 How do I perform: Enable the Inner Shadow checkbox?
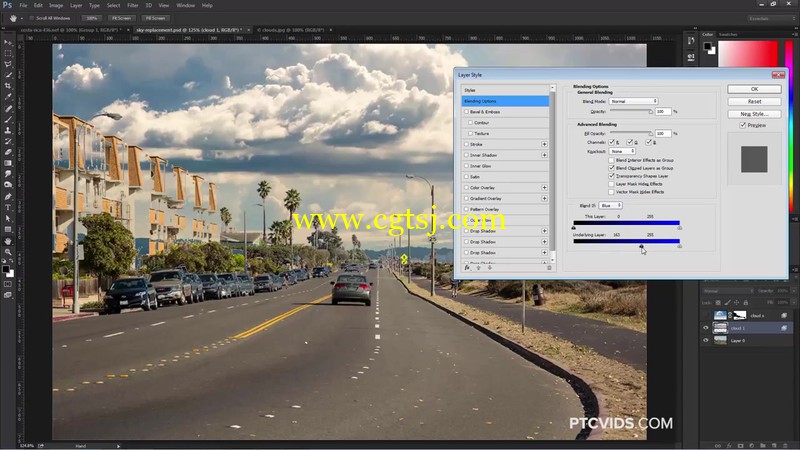(x=466, y=155)
